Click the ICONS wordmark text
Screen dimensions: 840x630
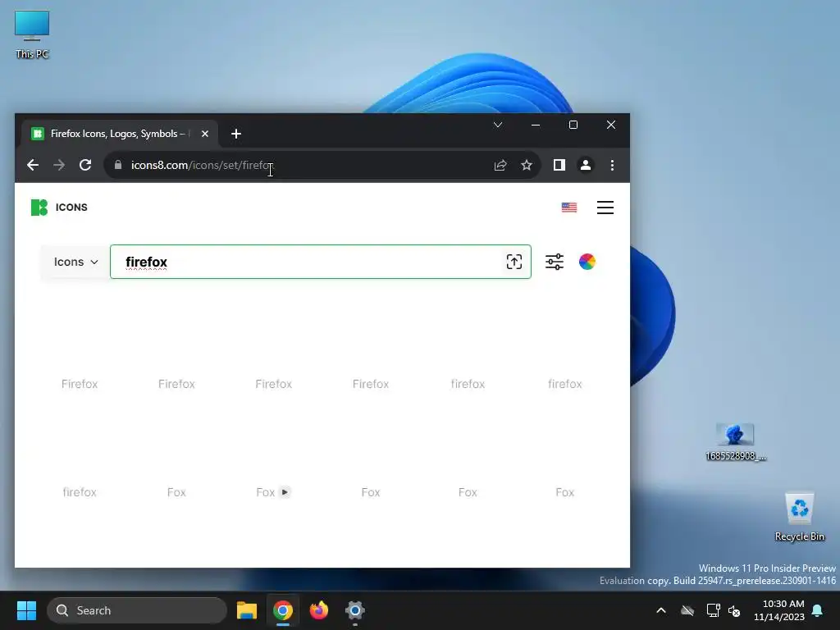pyautogui.click(x=71, y=208)
